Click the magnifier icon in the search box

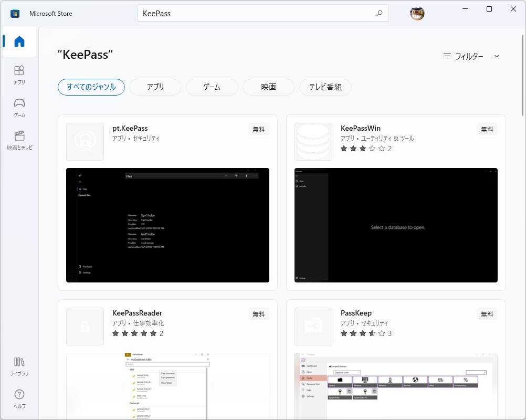(380, 13)
